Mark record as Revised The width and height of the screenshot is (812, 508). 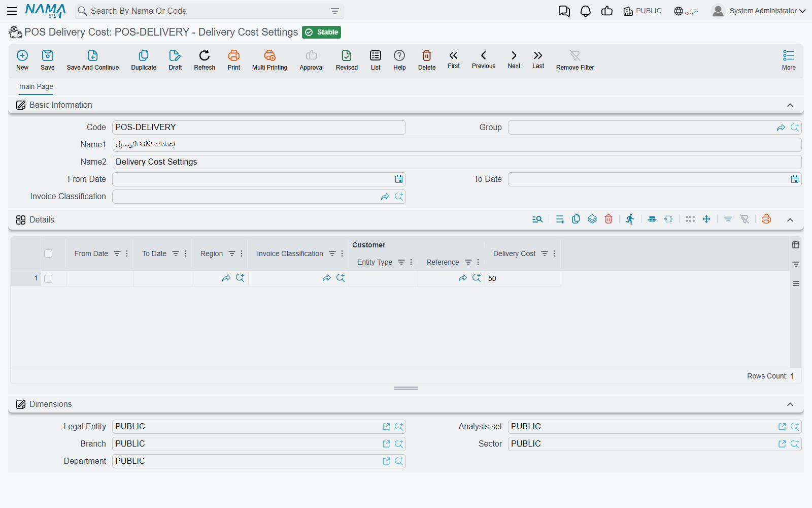(x=347, y=60)
